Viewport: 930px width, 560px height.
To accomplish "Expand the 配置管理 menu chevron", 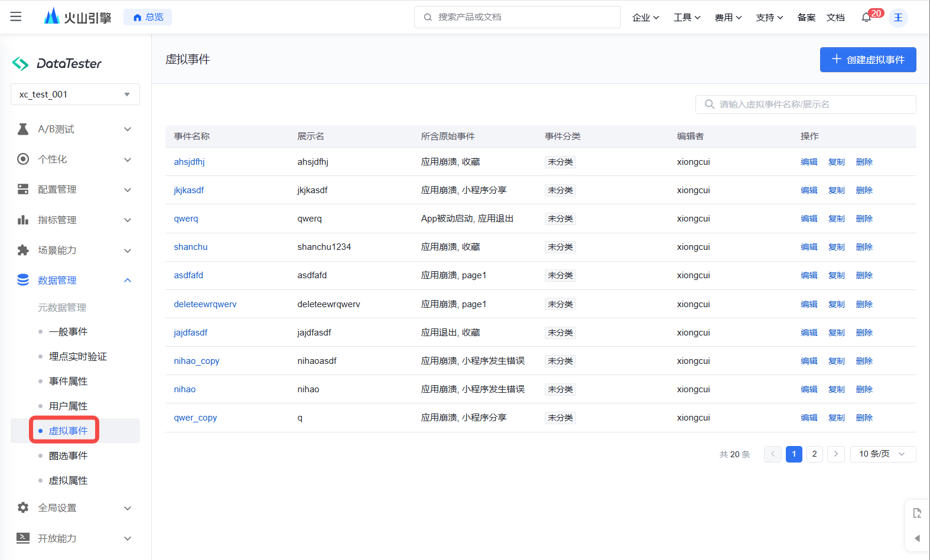I will pyautogui.click(x=128, y=190).
